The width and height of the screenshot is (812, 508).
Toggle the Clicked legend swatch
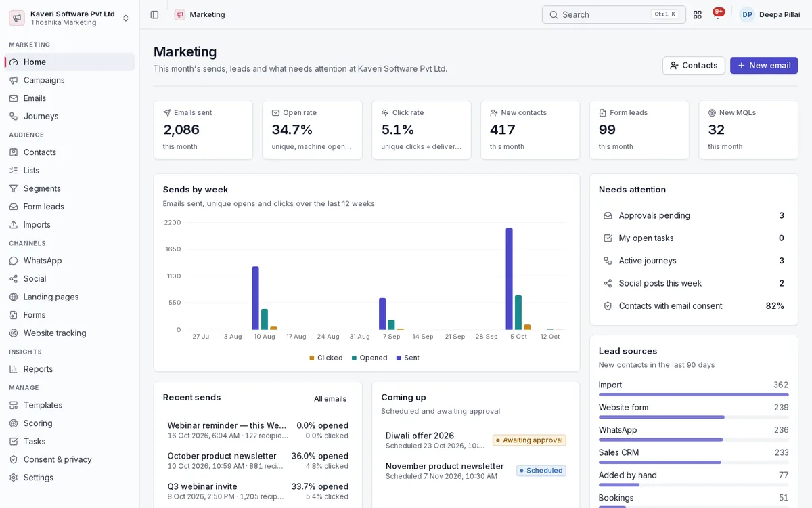(x=312, y=358)
